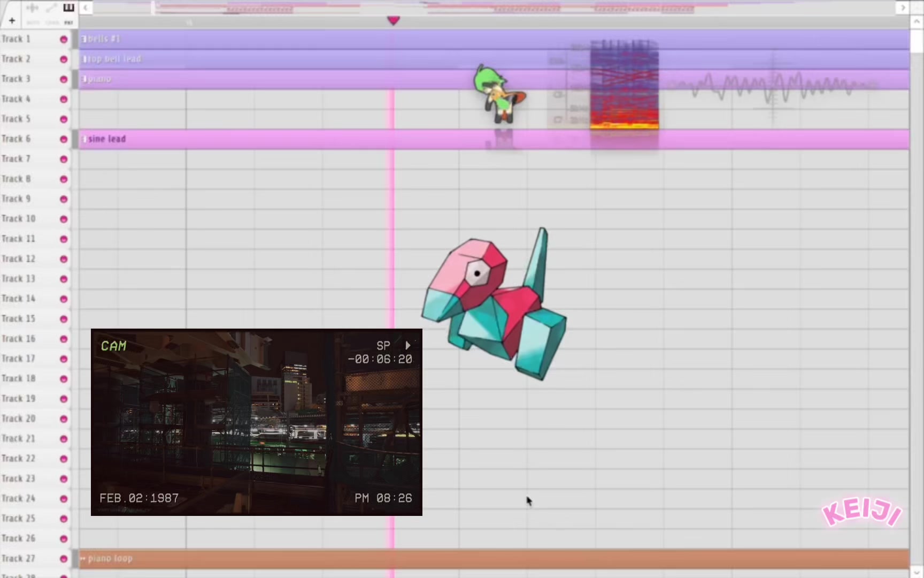The image size is (924, 578).
Task: Select the Track 17 label
Action: coord(18,359)
